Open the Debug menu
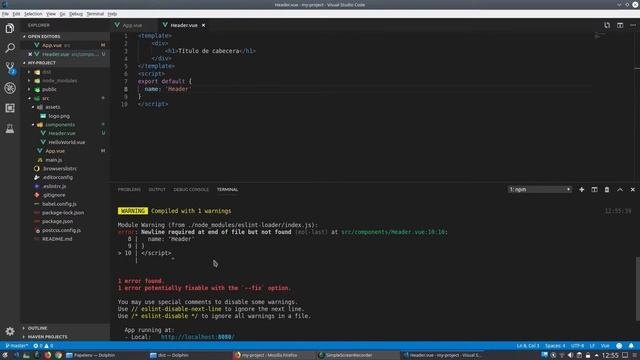 coord(76,14)
